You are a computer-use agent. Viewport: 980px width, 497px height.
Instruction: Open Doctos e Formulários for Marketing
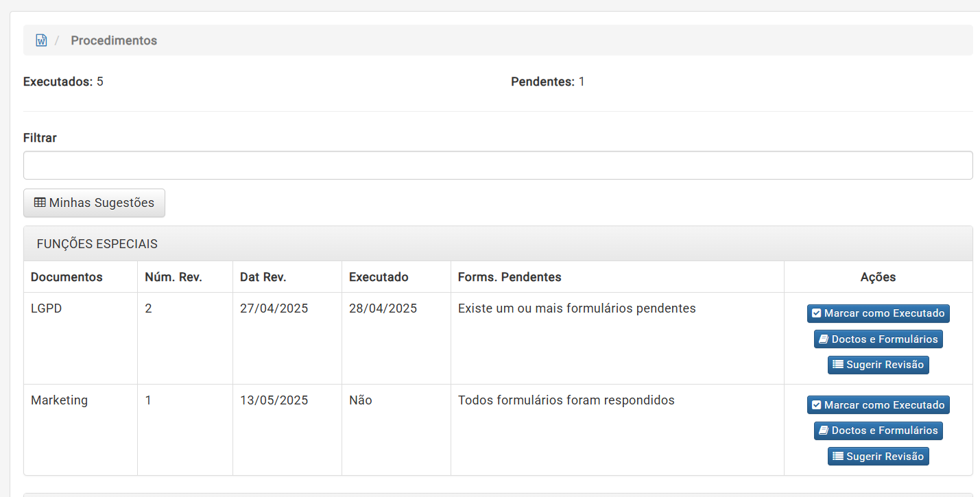click(878, 431)
